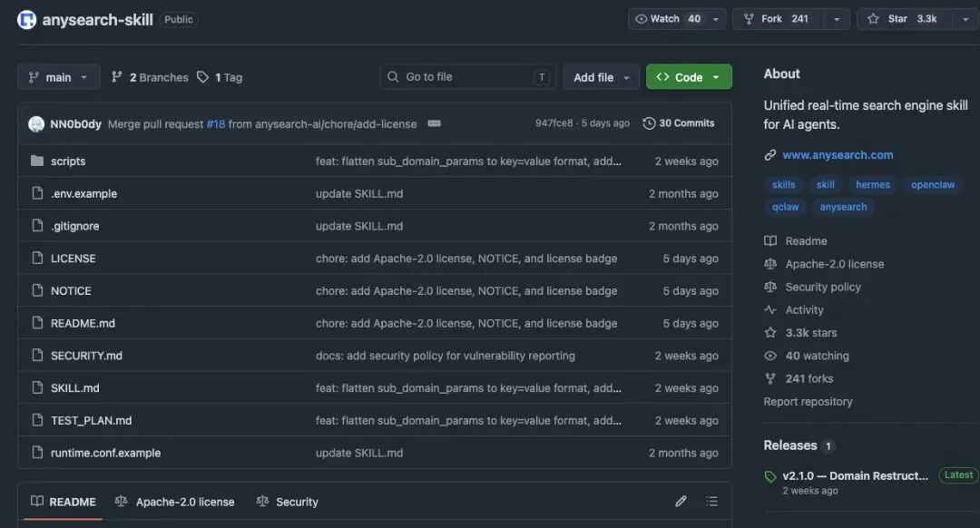Screen dimensions: 980x528
Task: Select the anysearch topic tag
Action: tap(843, 207)
